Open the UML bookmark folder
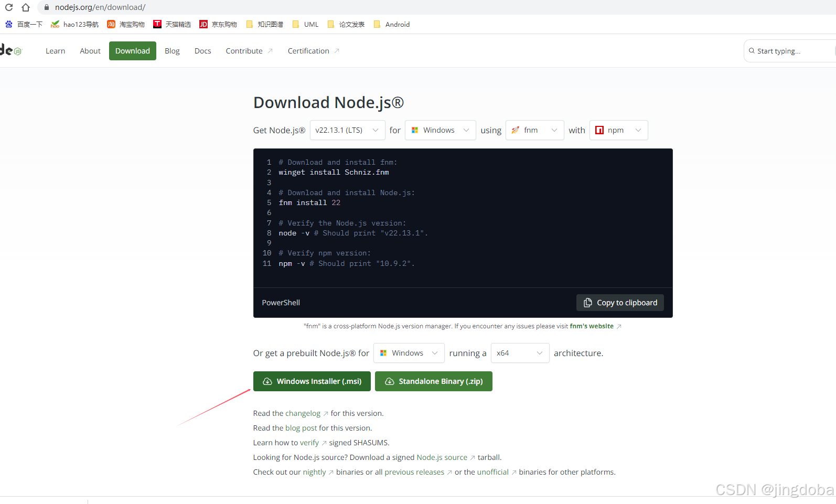Viewport: 836px width, 504px height. [x=305, y=24]
